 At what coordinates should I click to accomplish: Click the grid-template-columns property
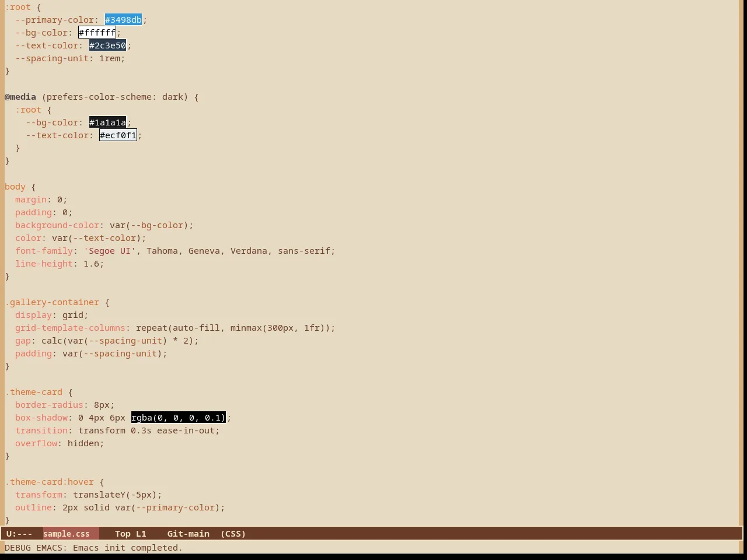(x=70, y=328)
